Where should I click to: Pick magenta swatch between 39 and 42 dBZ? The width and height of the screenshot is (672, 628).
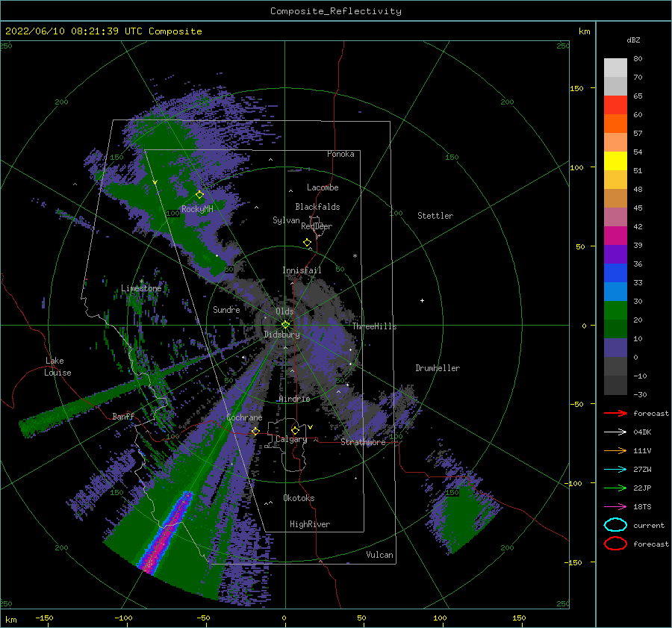click(x=615, y=236)
